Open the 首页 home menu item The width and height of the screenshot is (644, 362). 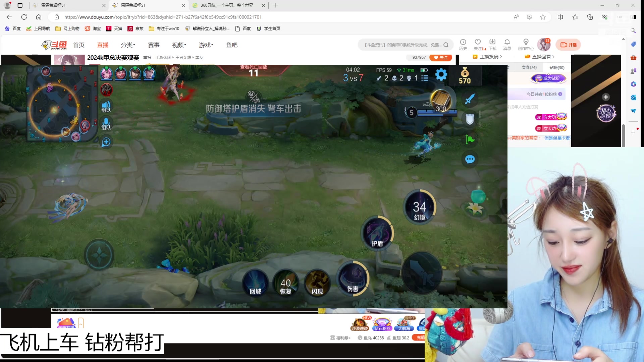tap(78, 45)
